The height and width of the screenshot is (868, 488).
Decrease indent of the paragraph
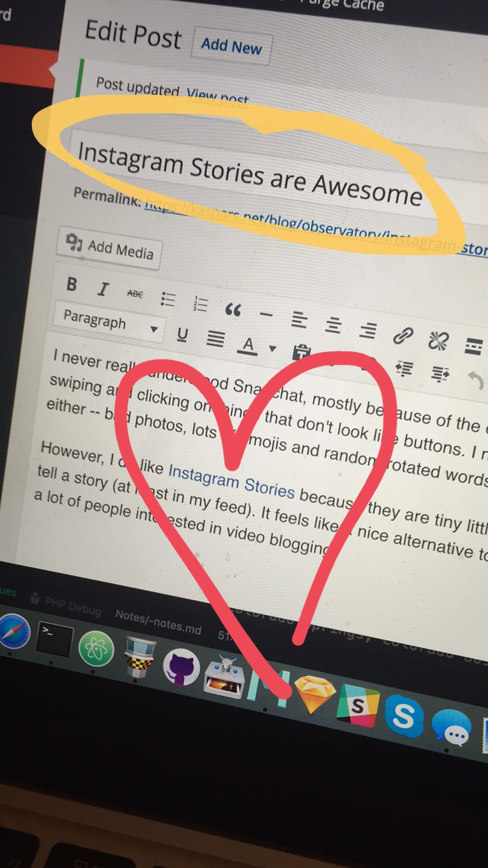405,368
